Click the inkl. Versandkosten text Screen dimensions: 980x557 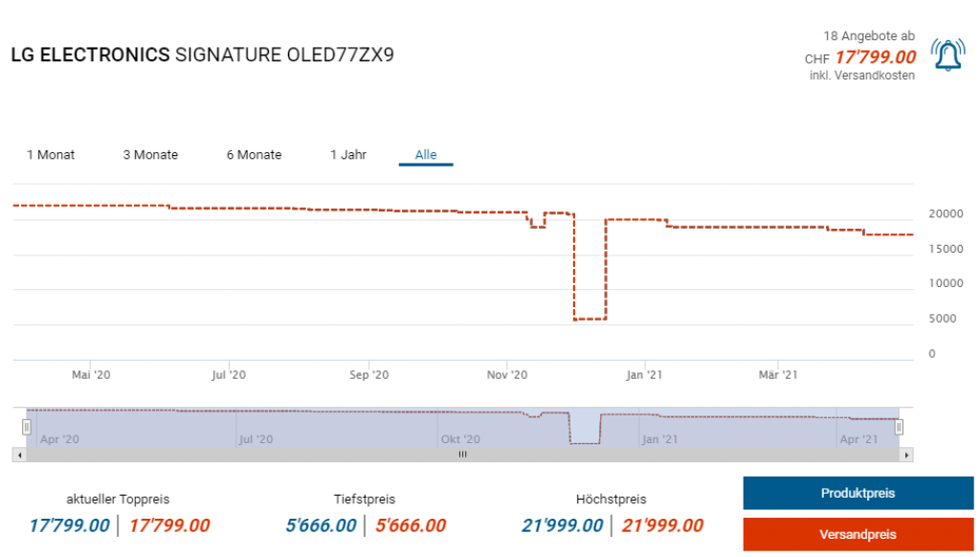click(x=862, y=76)
